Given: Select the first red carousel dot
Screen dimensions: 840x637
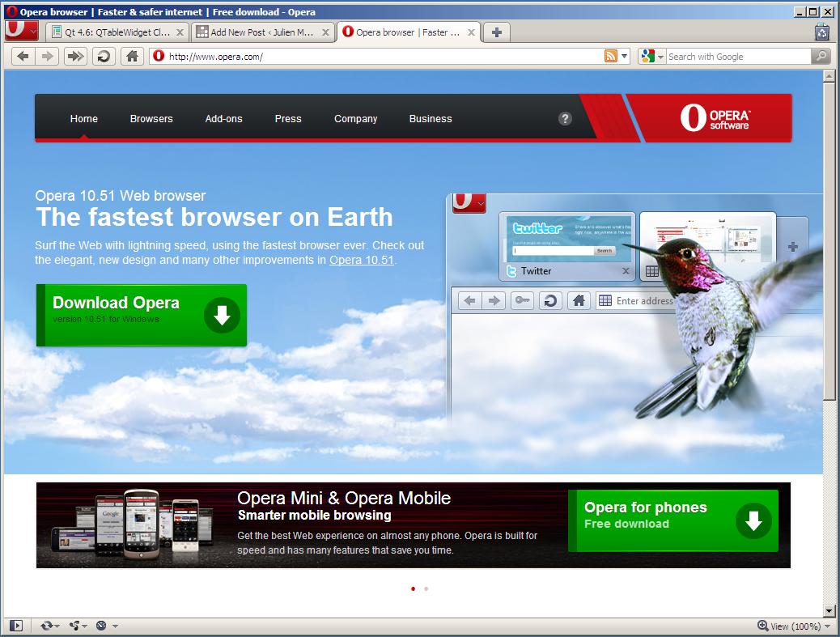Looking at the screenshot, I should click(413, 588).
